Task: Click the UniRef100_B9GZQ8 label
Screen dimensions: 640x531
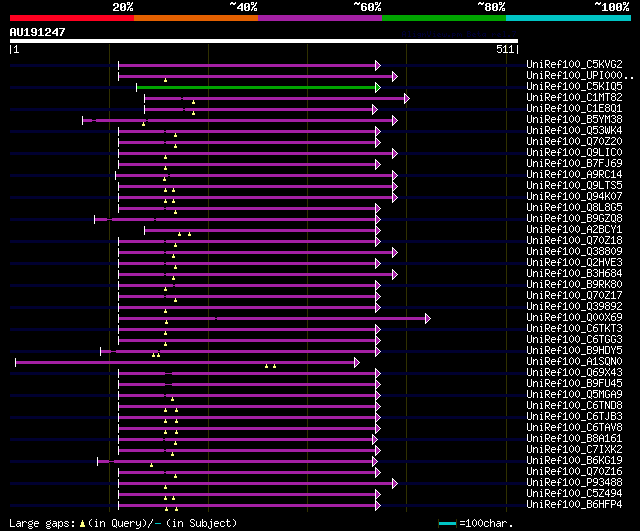Action: 574,219
